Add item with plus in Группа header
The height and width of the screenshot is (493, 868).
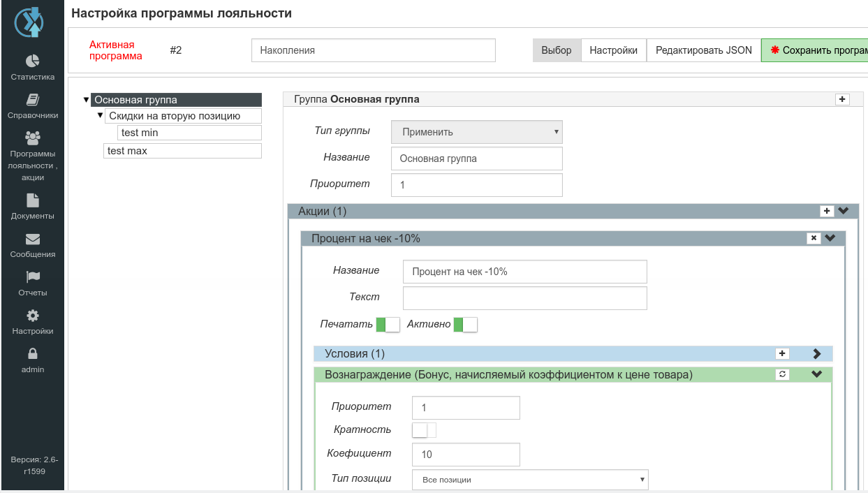pos(843,99)
